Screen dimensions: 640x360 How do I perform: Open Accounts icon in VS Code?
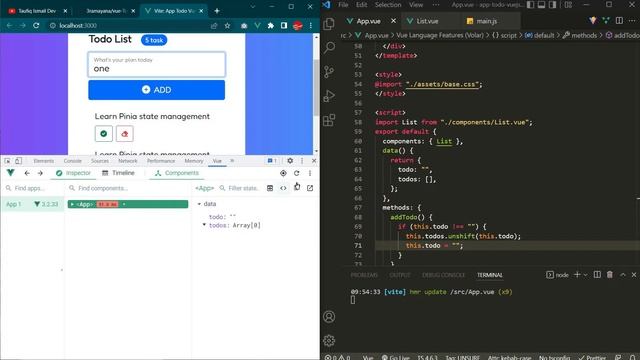point(329,317)
